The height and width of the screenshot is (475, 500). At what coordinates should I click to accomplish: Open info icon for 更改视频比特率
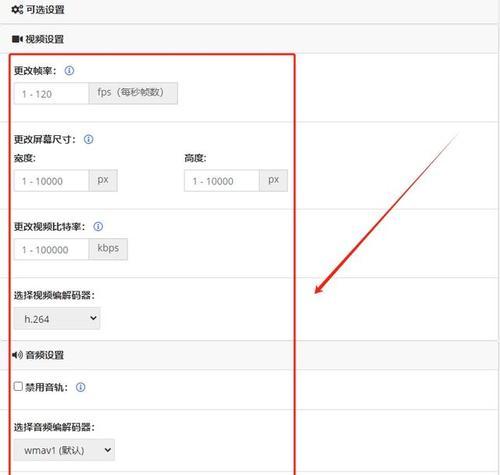point(98,226)
